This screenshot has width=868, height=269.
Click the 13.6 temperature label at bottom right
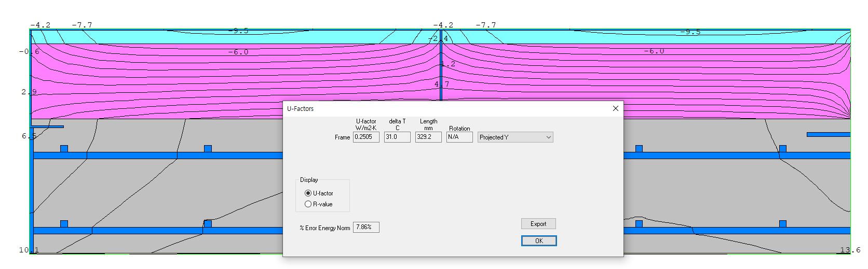pyautogui.click(x=850, y=250)
